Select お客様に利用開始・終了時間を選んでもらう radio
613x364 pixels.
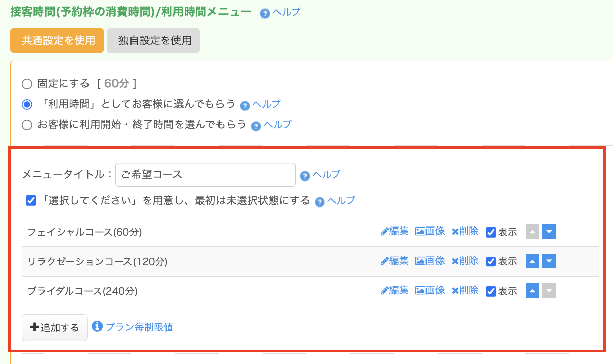tap(27, 125)
